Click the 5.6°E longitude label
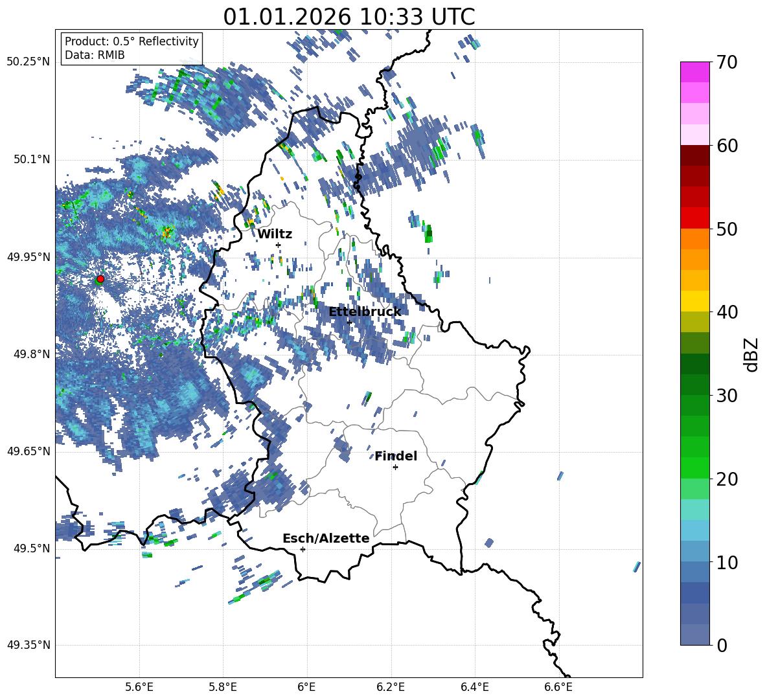767x700 pixels. pyautogui.click(x=139, y=688)
